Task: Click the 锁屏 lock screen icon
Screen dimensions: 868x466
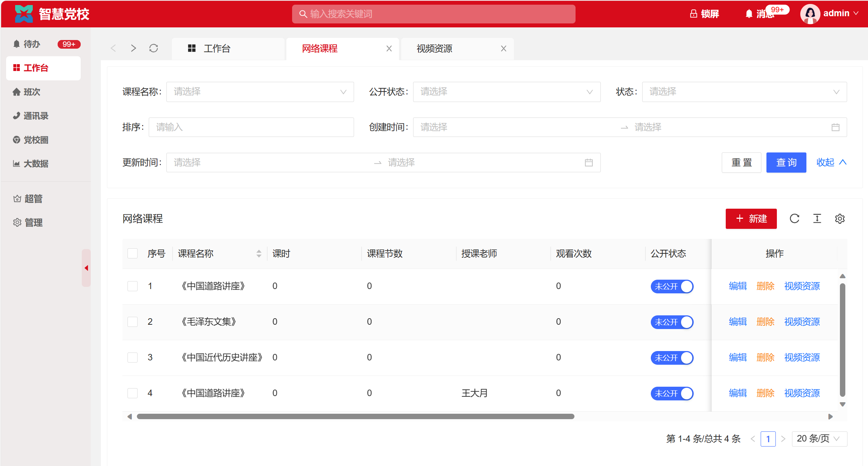Action: click(x=693, y=14)
